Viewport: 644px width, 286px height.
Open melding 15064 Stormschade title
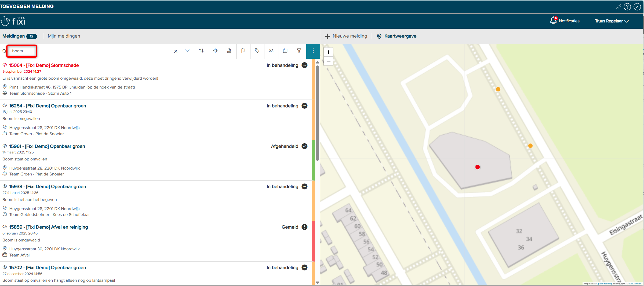44,65
